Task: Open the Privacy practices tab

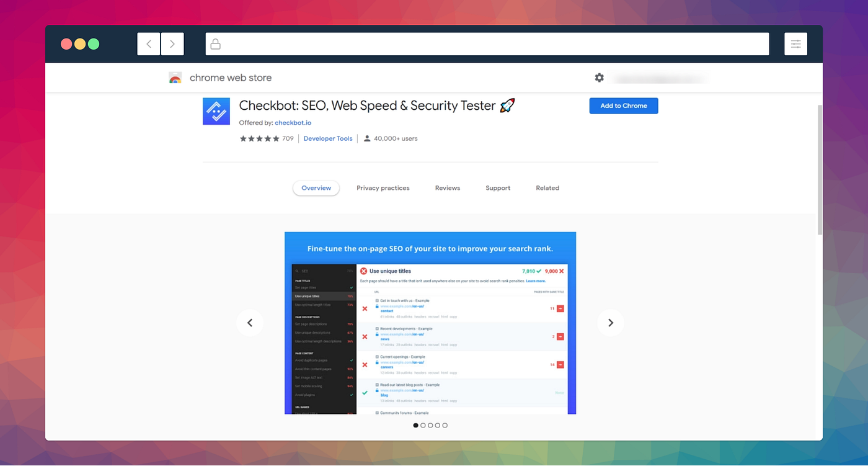Action: pyautogui.click(x=383, y=187)
